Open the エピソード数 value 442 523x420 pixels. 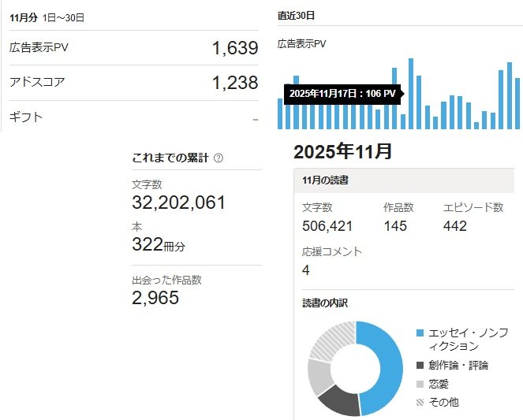(455, 226)
